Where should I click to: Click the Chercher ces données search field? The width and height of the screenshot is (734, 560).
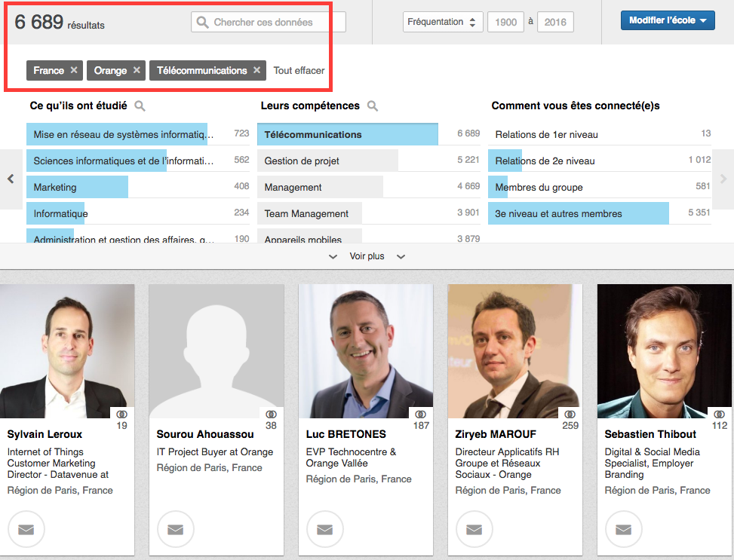tap(276, 23)
